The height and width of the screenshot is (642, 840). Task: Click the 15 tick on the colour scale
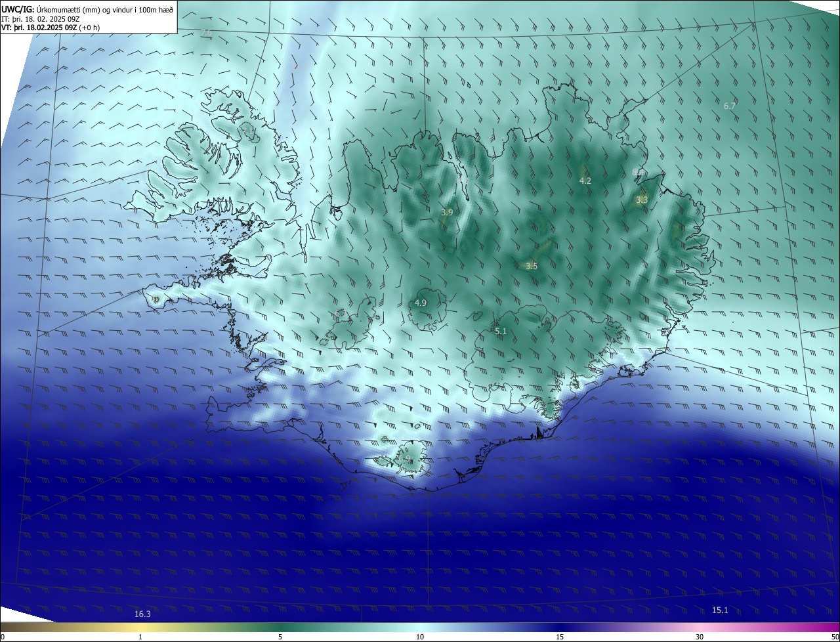(x=560, y=637)
